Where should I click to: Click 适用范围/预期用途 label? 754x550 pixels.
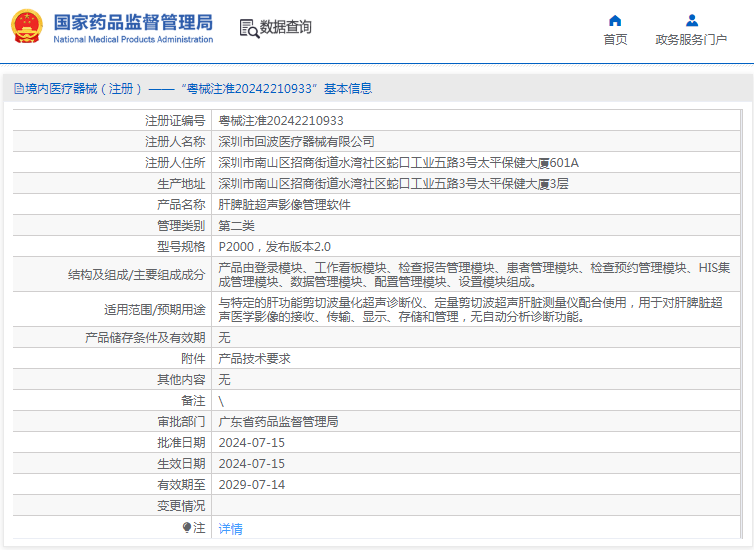click(x=155, y=310)
